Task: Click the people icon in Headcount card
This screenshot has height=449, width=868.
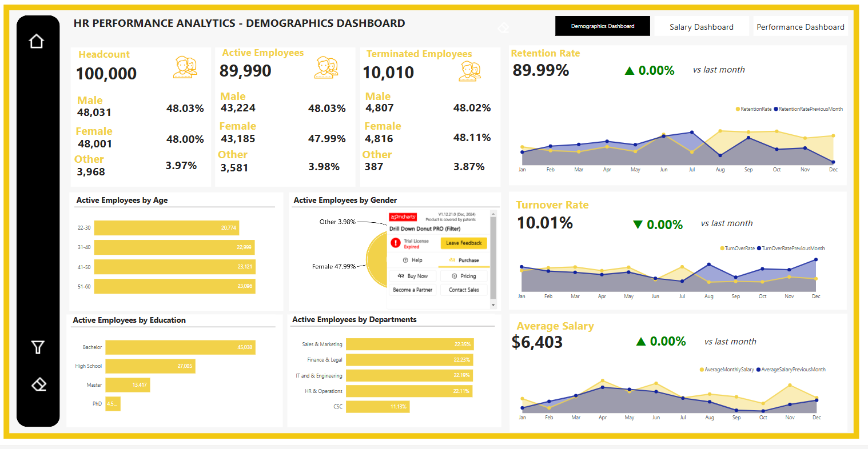Action: tap(185, 67)
